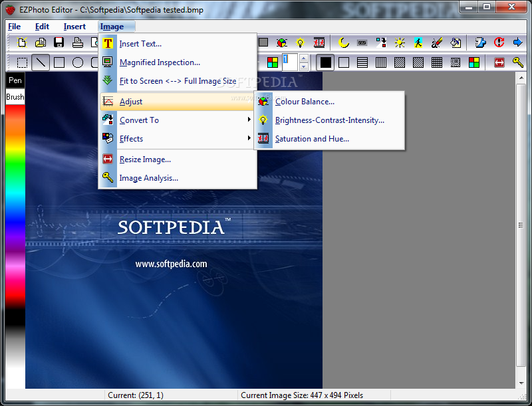The width and height of the screenshot is (532, 406).
Task: Select the dashed rectangle selection tool
Action: pos(22,62)
